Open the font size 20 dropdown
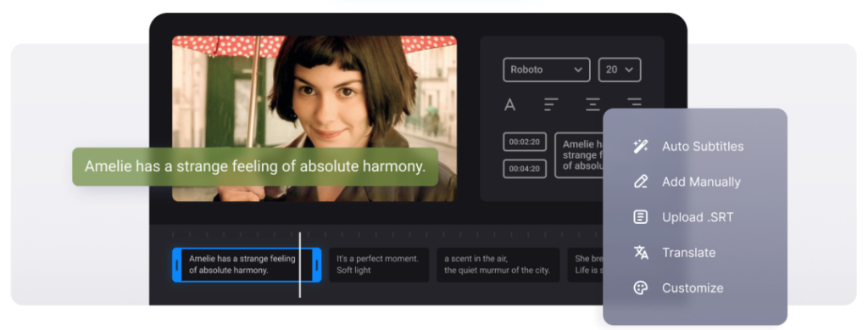The height and width of the screenshot is (330, 868). point(620,70)
